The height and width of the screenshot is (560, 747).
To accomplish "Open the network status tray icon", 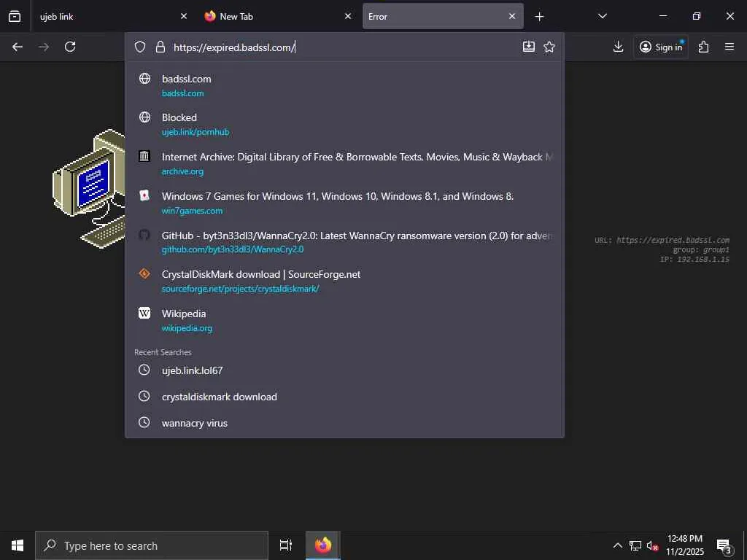I will pyautogui.click(x=635, y=545).
